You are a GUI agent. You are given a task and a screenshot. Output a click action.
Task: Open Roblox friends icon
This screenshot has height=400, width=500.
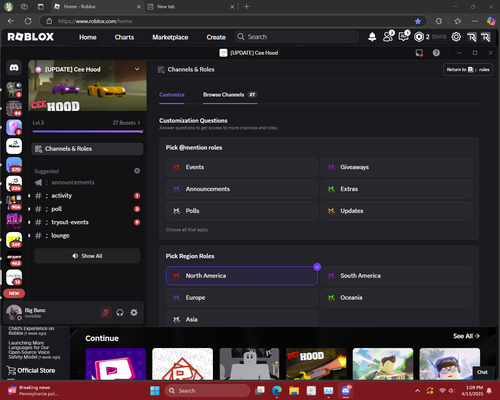coord(388,36)
